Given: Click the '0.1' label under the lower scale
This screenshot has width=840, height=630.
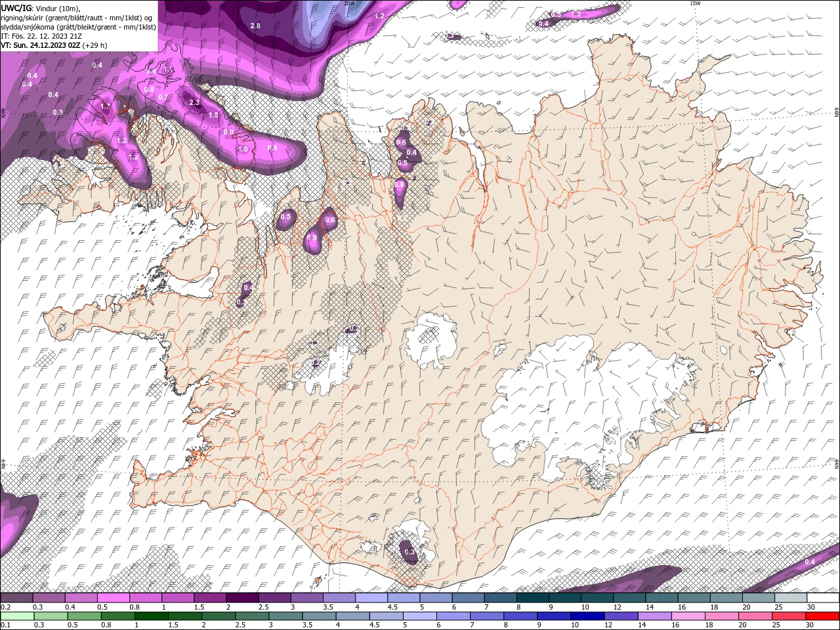Looking at the screenshot, I should click(6, 625).
